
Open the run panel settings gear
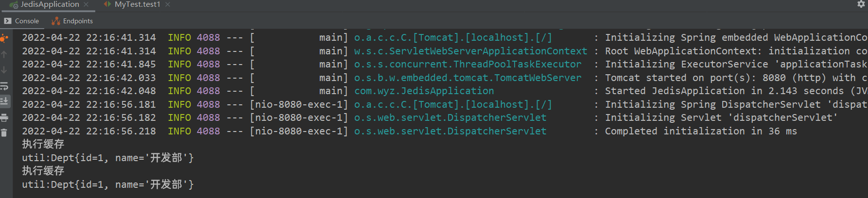[861, 4]
